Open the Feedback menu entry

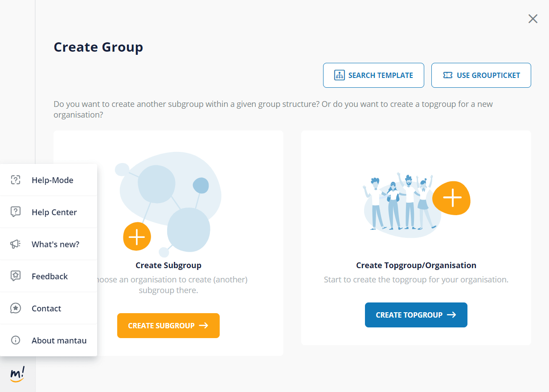[x=49, y=276]
